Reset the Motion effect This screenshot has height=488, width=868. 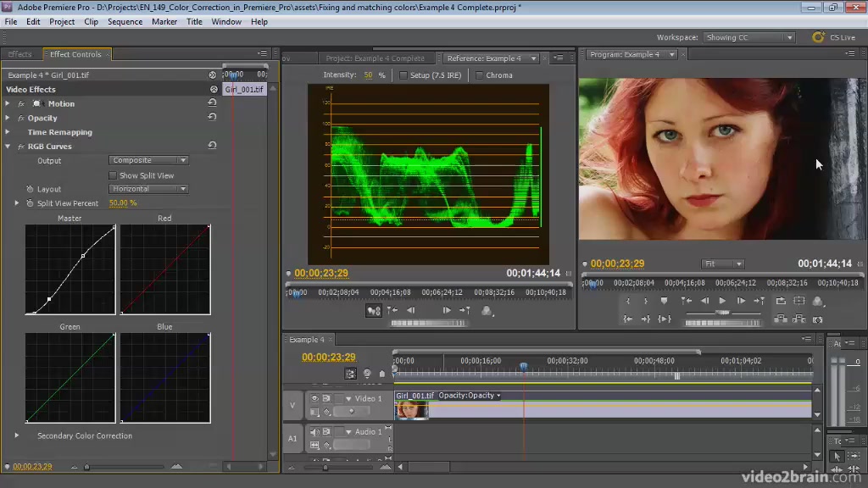(212, 103)
